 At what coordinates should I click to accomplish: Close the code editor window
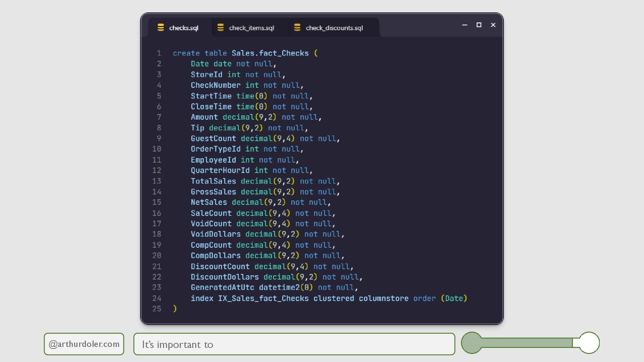493,25
